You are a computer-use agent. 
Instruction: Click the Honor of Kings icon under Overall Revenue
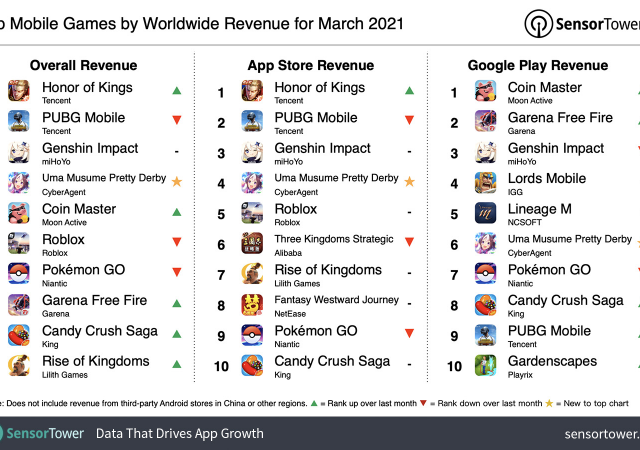click(19, 92)
